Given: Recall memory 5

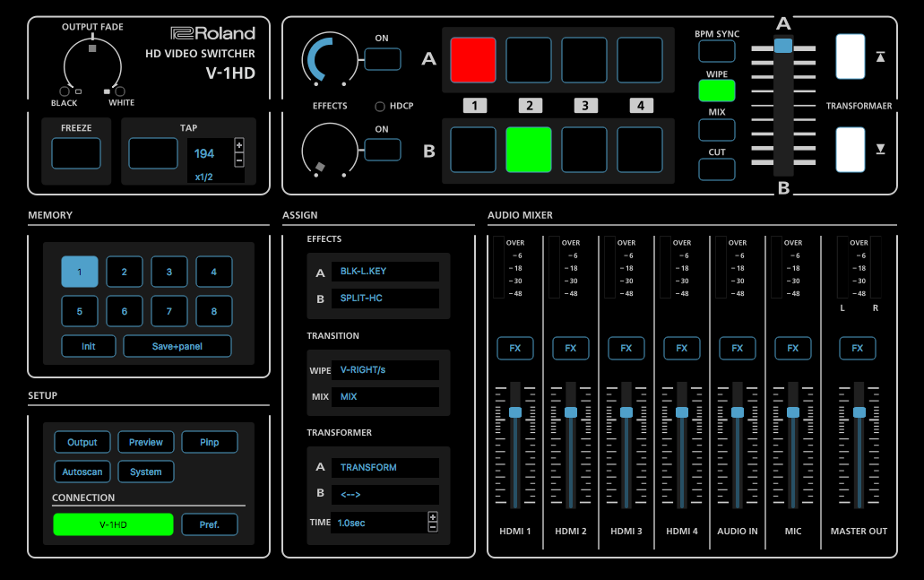Looking at the screenshot, I should 80,311.
